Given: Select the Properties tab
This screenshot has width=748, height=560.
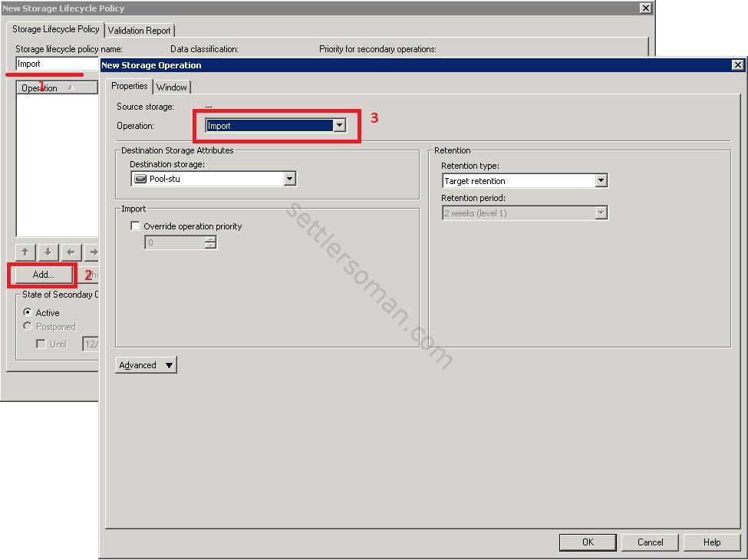Looking at the screenshot, I should click(x=129, y=87).
